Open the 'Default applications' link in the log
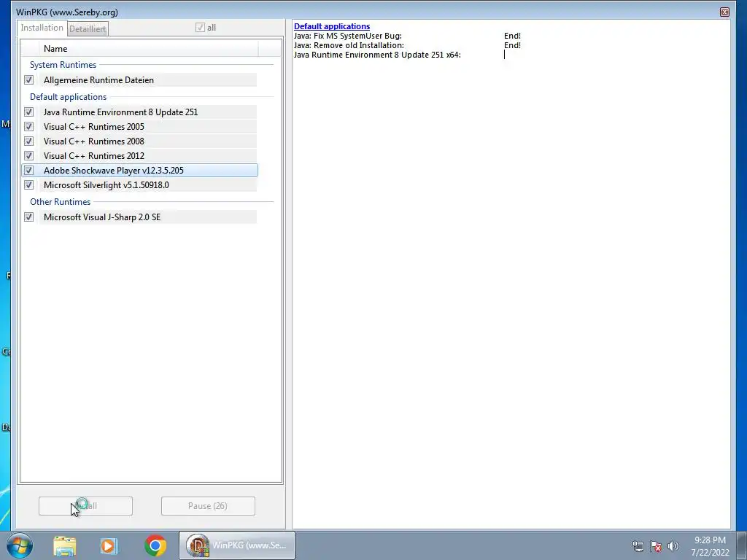 pos(332,26)
